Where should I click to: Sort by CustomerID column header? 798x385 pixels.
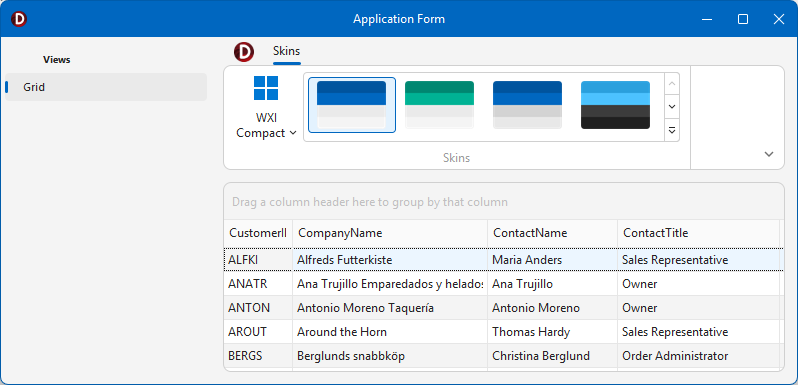point(258,233)
